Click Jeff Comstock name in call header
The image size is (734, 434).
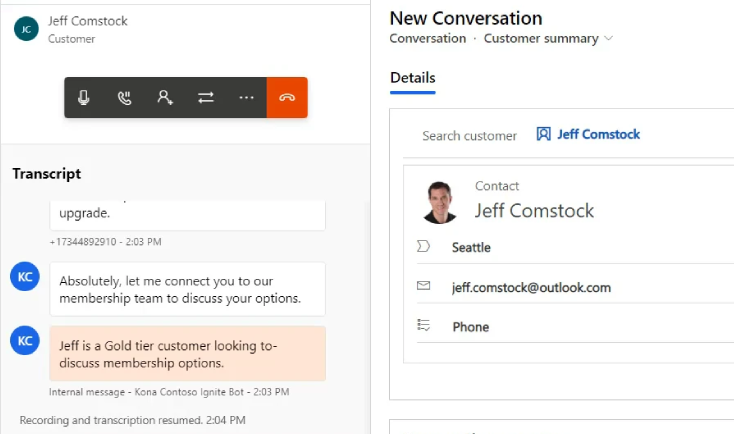[x=88, y=21]
